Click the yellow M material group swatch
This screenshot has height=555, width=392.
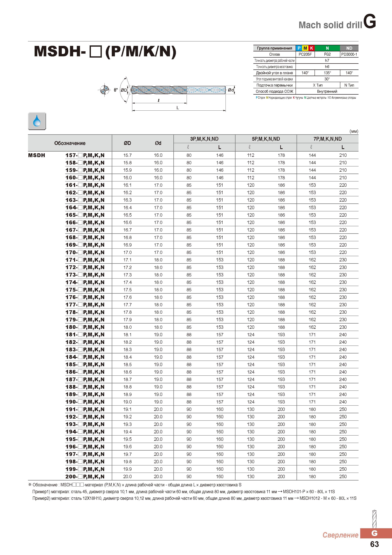[x=305, y=48]
